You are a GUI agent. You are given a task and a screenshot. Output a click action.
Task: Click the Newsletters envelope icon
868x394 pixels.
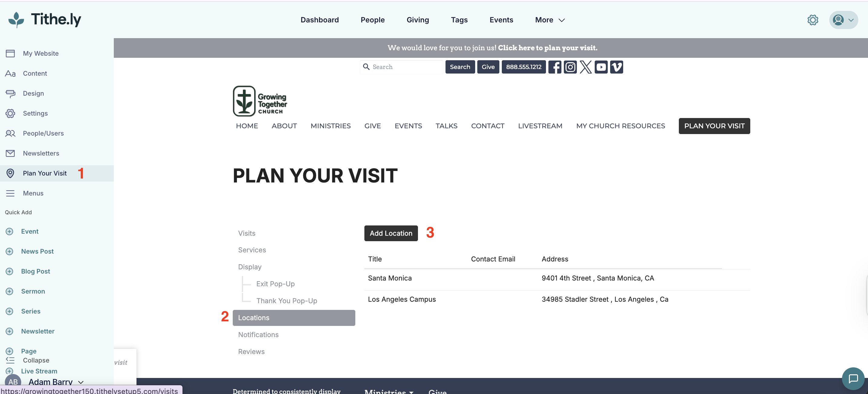click(11, 153)
